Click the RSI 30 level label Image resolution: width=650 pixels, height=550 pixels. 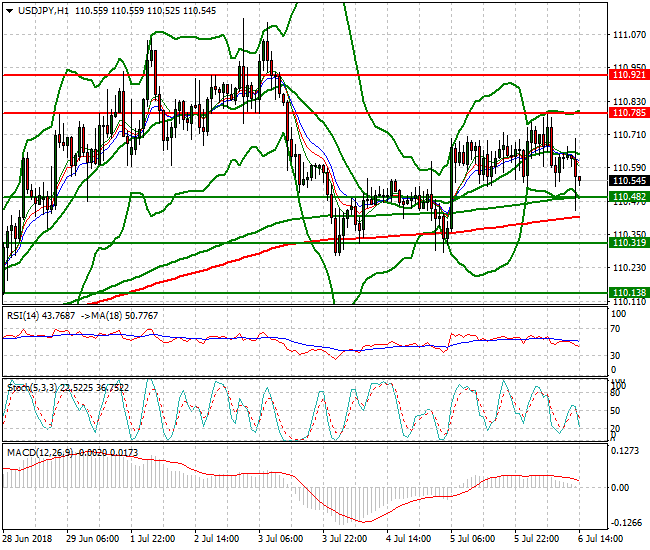tap(616, 356)
